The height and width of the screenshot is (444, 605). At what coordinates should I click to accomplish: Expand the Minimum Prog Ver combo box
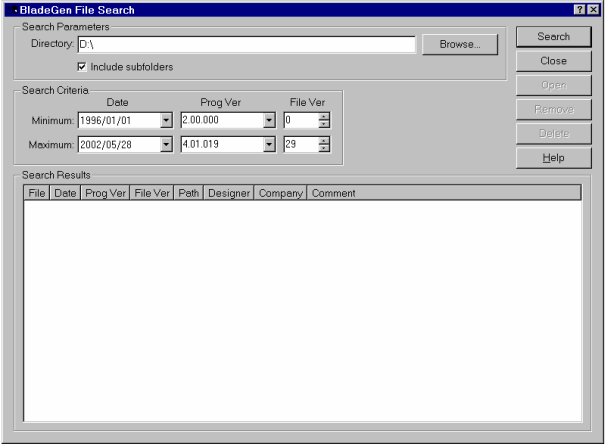(268, 121)
